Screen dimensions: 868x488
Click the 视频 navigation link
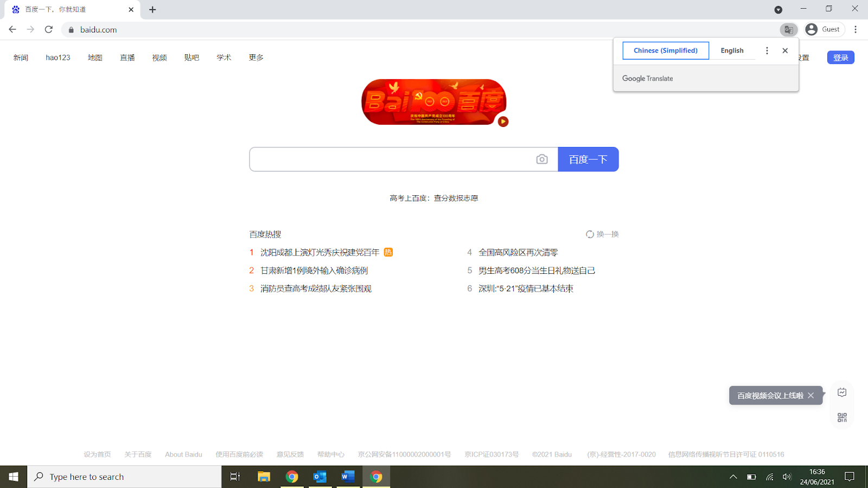click(x=159, y=57)
